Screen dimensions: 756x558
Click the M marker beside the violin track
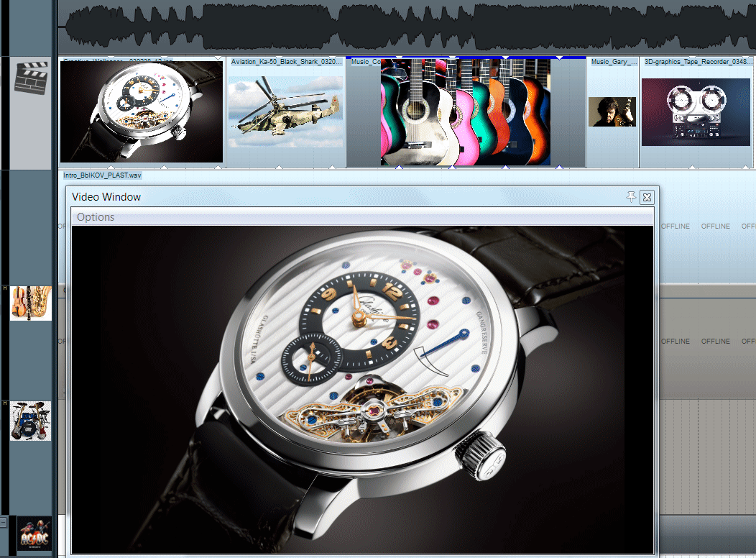point(5,288)
